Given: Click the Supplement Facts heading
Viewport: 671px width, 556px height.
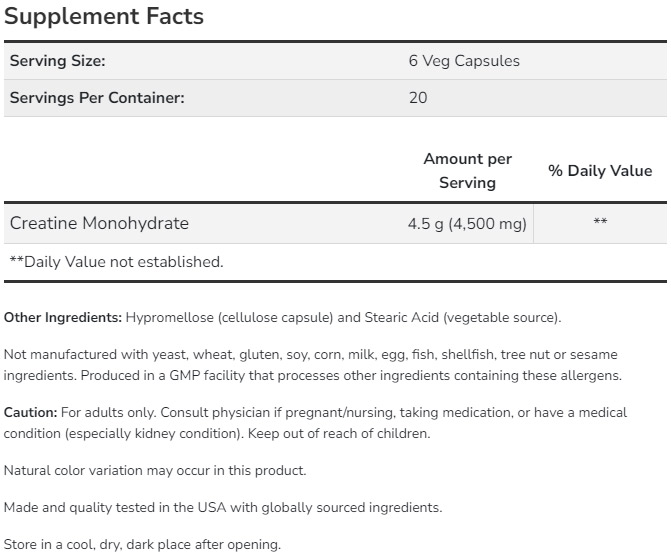Looking at the screenshot, I should coord(104,17).
